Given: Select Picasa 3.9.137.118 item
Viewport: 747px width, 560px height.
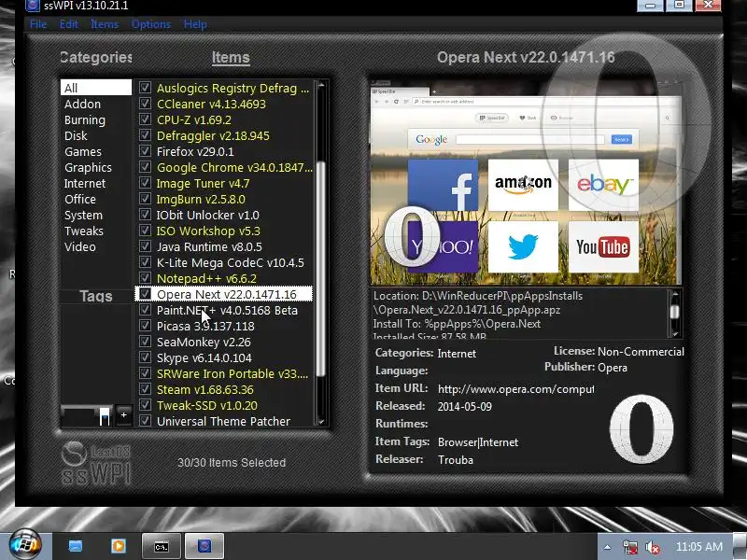Looking at the screenshot, I should (x=224, y=326).
